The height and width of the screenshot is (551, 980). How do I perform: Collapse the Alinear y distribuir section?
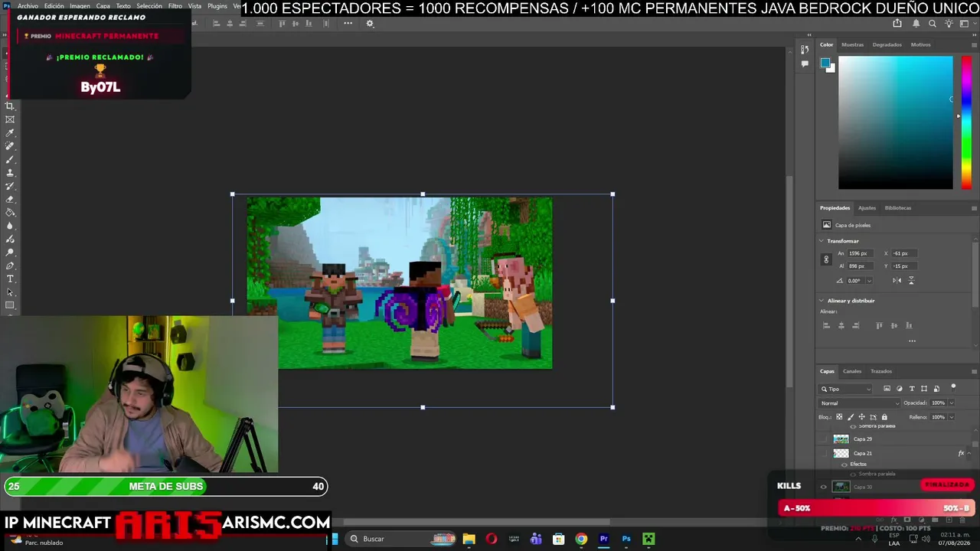[822, 301]
